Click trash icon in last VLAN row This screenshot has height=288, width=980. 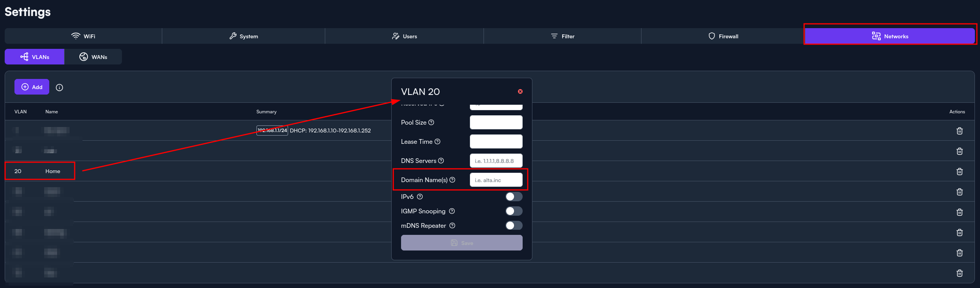pyautogui.click(x=959, y=273)
